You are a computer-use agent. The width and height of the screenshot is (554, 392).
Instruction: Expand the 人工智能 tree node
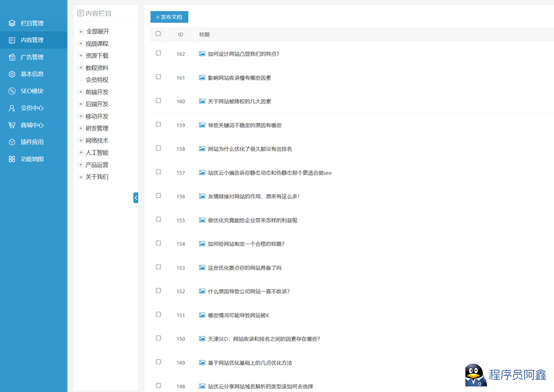click(x=81, y=152)
